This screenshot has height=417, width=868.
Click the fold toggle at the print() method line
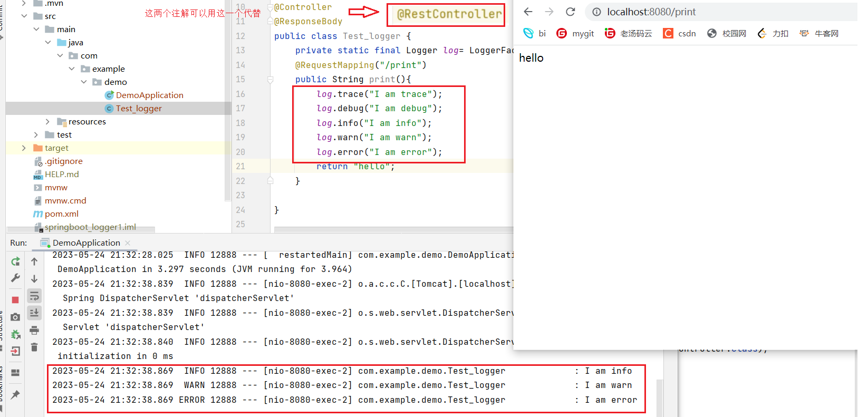click(x=270, y=80)
